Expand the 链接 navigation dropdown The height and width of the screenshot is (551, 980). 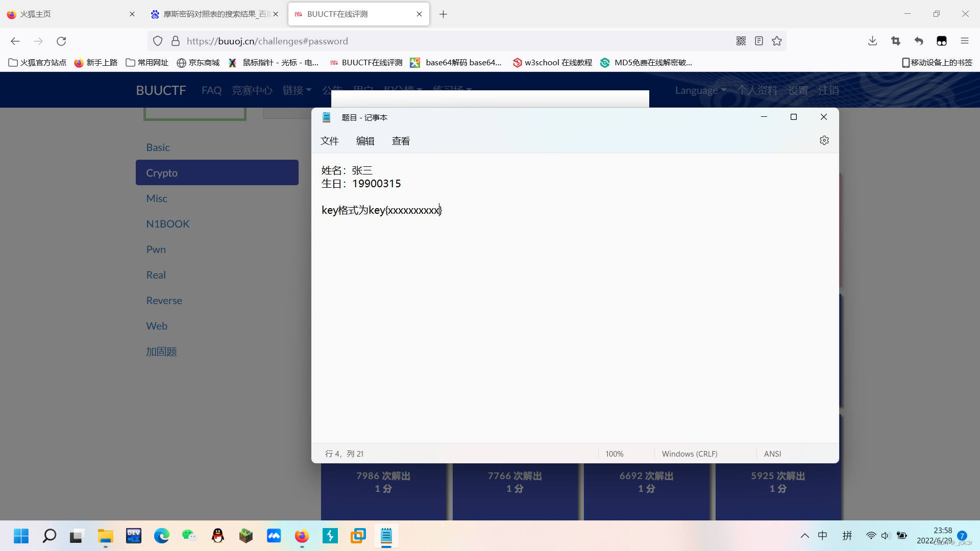(297, 90)
